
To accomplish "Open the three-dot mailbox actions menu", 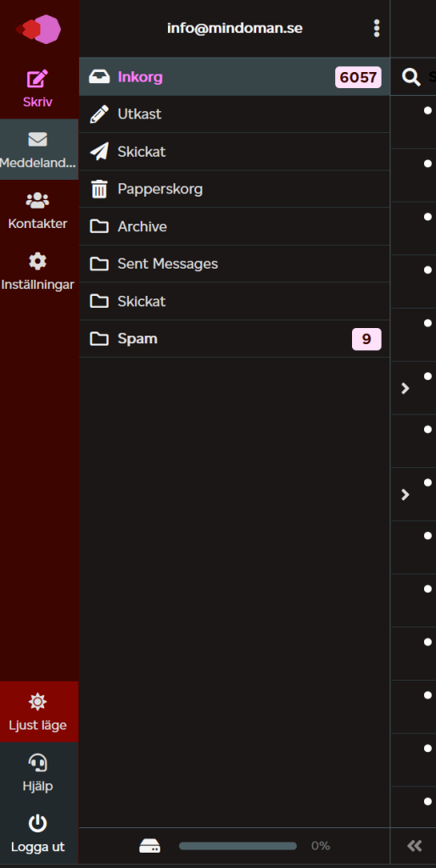I will click(x=377, y=28).
